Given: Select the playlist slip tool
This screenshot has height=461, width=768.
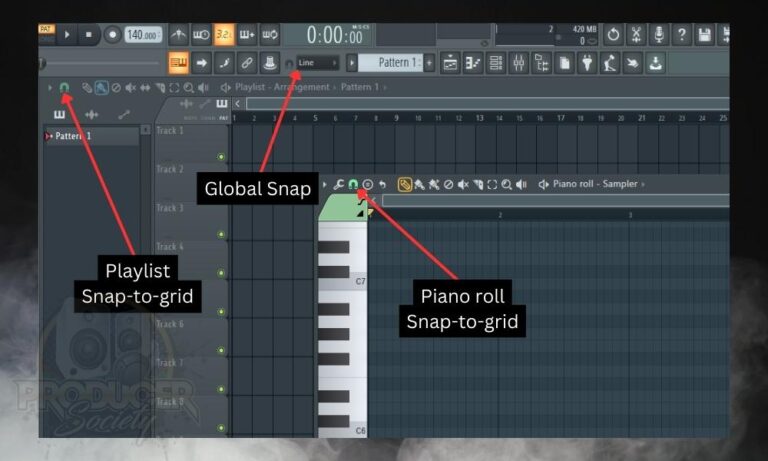Looking at the screenshot, I should point(145,88).
